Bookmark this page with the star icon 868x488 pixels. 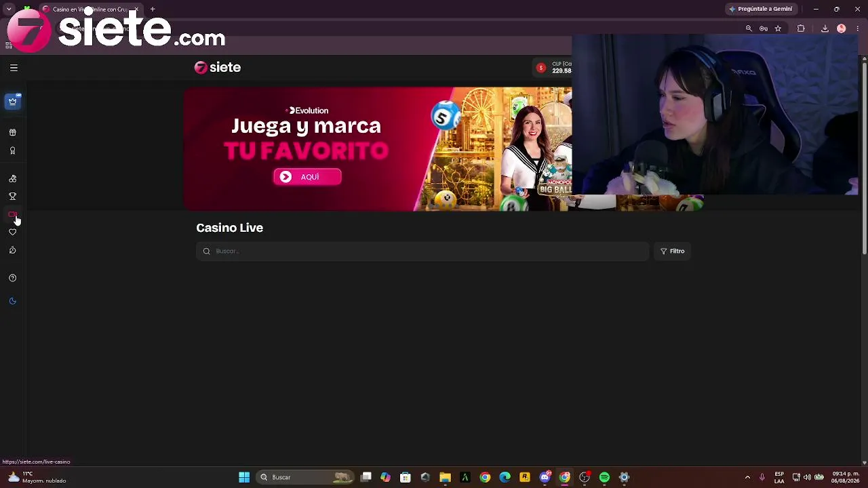tap(778, 28)
